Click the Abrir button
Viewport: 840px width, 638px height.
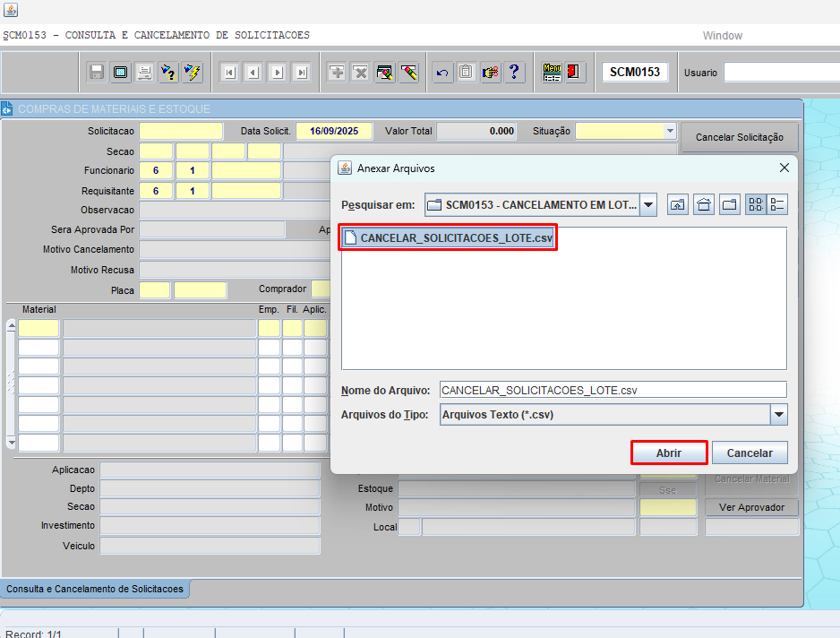(669, 453)
